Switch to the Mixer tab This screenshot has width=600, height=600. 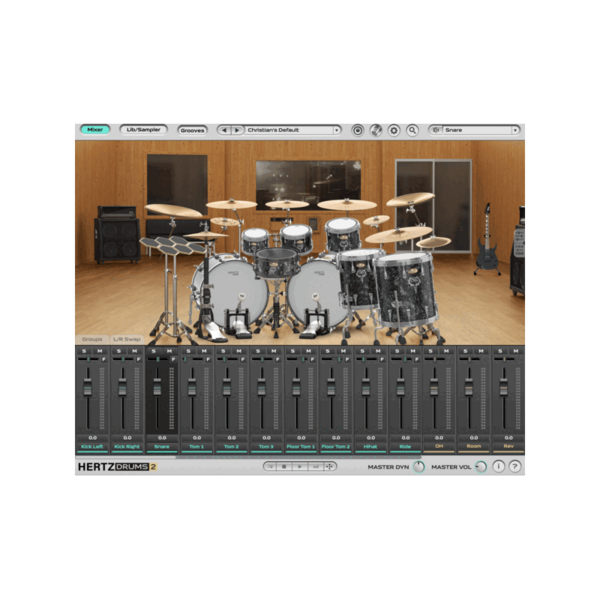point(95,130)
